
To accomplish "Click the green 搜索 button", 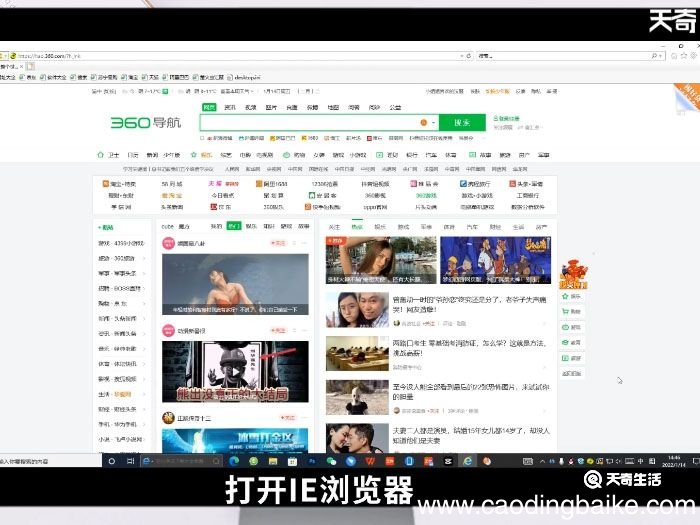I will click(x=462, y=122).
